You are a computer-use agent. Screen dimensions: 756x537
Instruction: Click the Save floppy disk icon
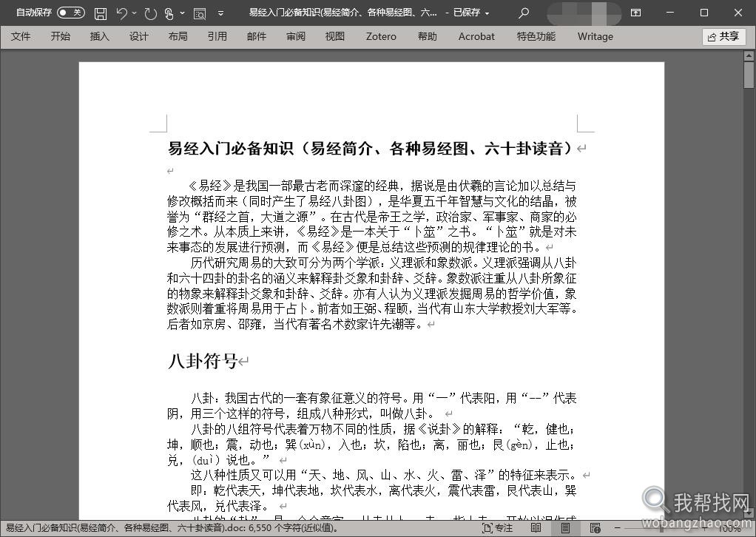tap(101, 13)
